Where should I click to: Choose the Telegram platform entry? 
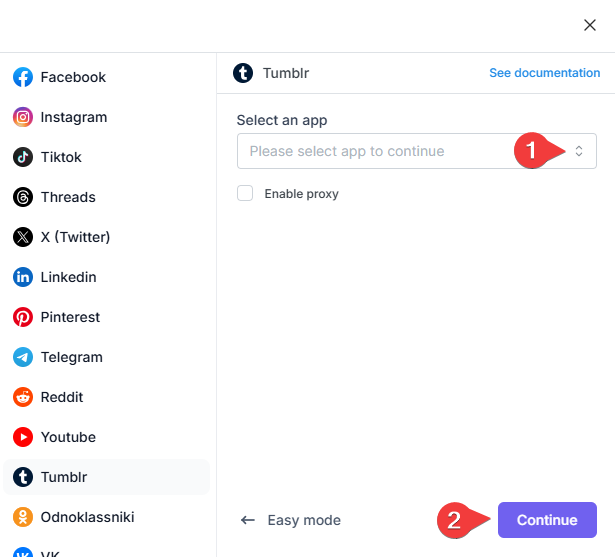coord(106,357)
